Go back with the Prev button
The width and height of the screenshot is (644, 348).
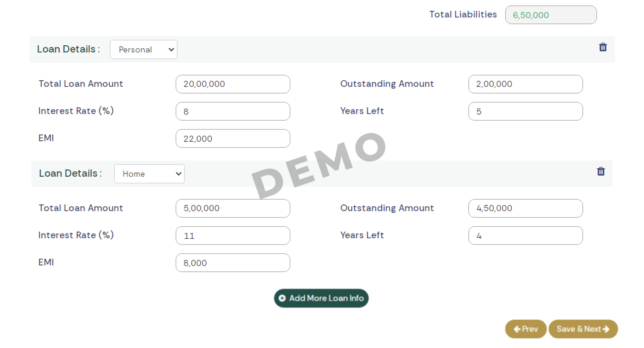526,329
